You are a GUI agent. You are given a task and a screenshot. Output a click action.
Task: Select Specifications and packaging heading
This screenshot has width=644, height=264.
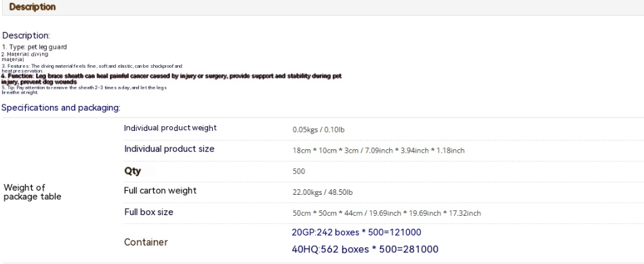(x=61, y=108)
